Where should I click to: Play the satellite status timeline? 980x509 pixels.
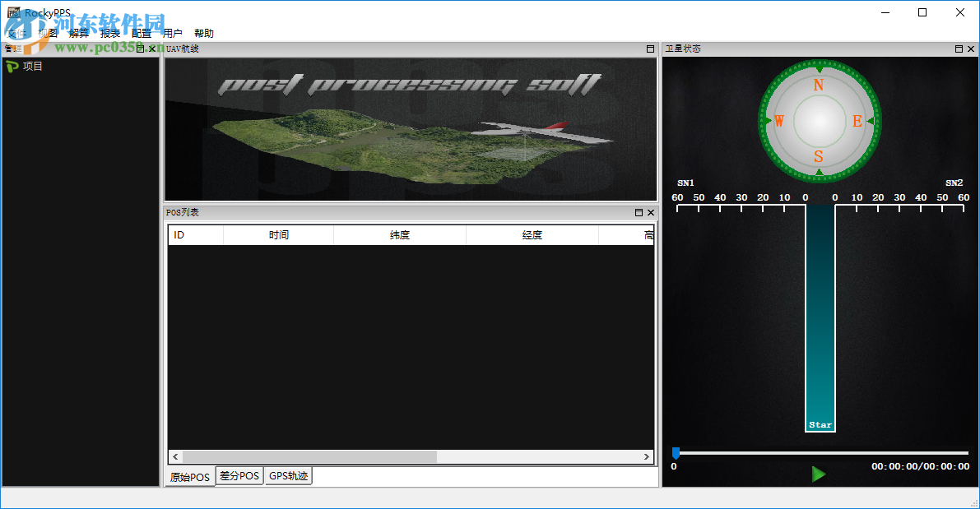click(818, 474)
